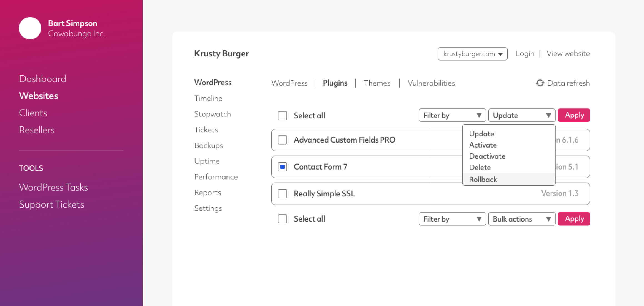Viewport: 644px width, 306px height.
Task: Open the View website link
Action: pos(568,53)
